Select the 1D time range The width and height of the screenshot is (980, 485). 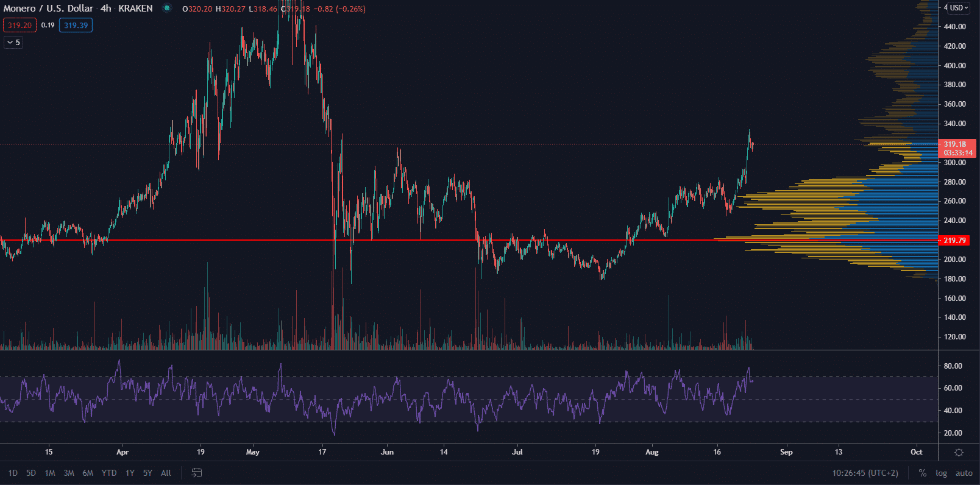point(13,473)
